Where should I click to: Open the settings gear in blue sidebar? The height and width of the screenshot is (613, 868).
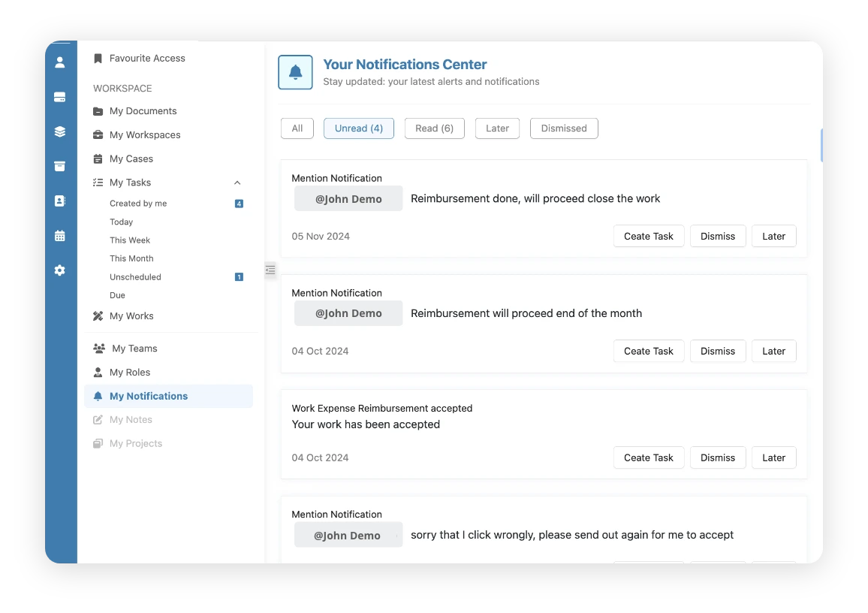click(60, 270)
